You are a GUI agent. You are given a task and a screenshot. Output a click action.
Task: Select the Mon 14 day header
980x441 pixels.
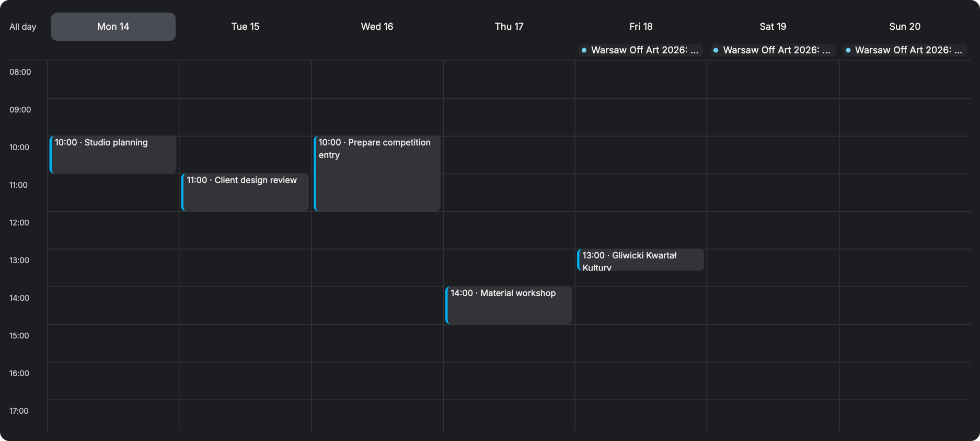point(113,27)
